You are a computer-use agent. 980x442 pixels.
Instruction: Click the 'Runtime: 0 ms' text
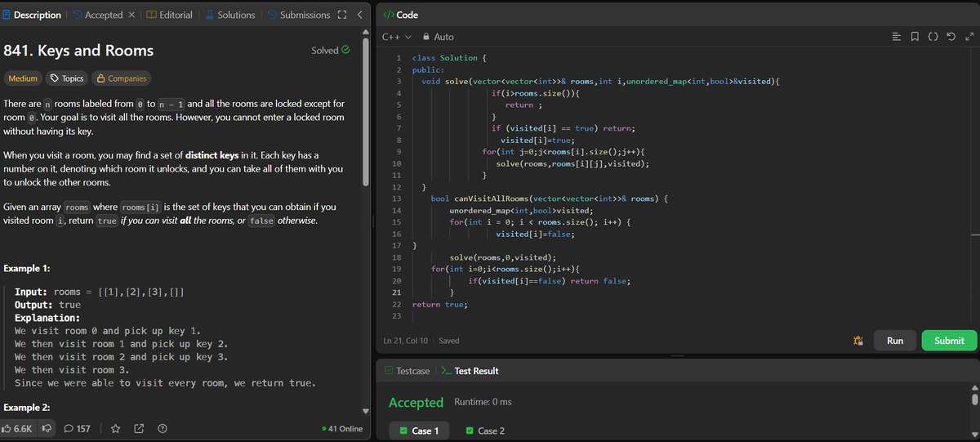482,402
